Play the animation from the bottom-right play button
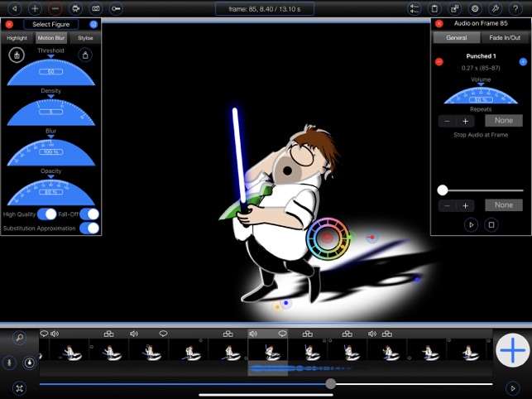The height and width of the screenshot is (399, 532). pyautogui.click(x=513, y=387)
